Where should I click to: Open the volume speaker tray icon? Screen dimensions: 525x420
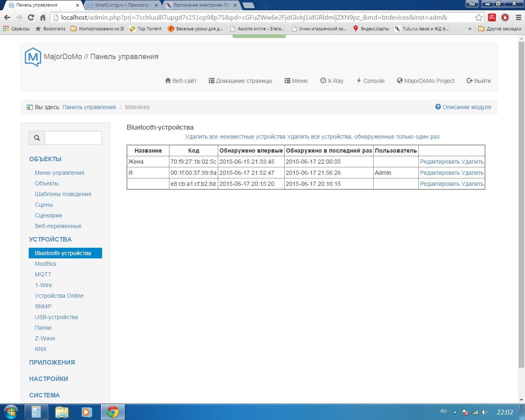coord(485,412)
